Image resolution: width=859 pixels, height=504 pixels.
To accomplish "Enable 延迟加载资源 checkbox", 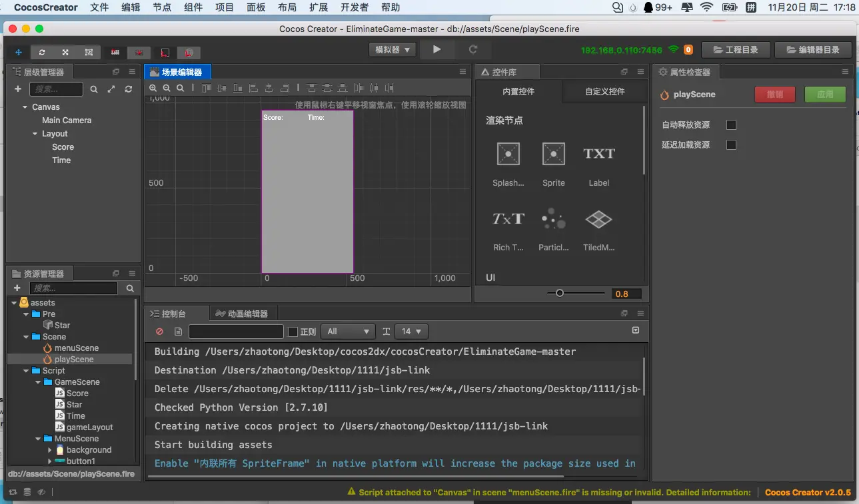I will pyautogui.click(x=731, y=145).
